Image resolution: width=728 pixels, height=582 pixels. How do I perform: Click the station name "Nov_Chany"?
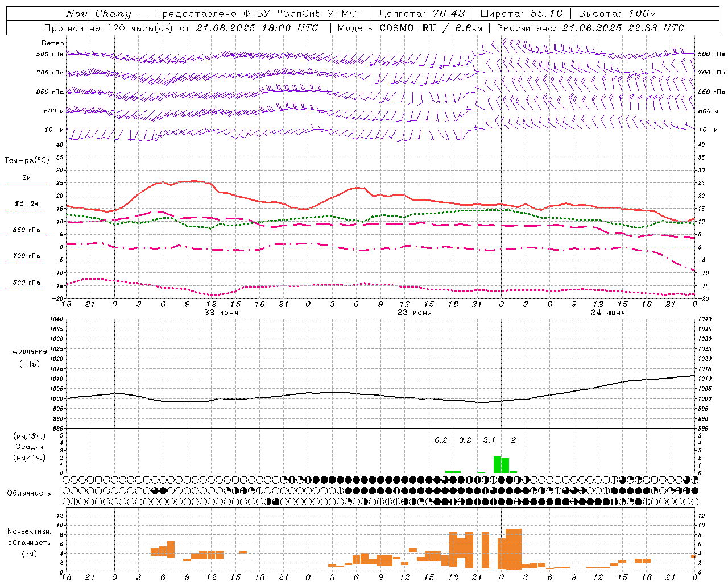tap(98, 14)
